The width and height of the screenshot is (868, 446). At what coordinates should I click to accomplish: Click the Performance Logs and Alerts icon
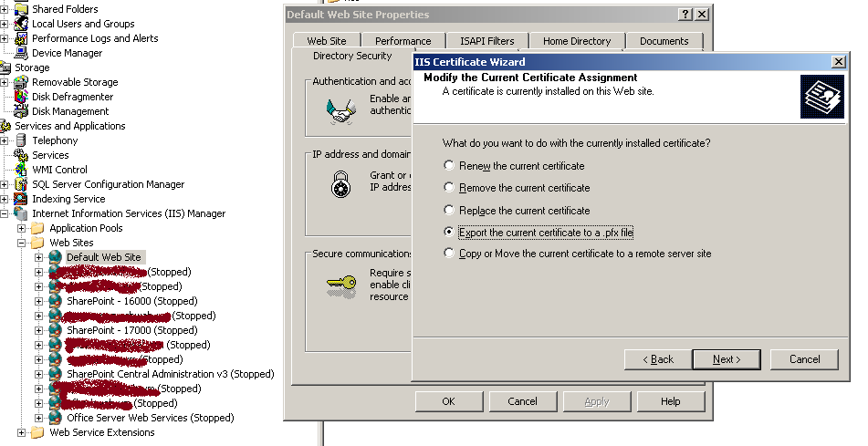[x=20, y=38]
